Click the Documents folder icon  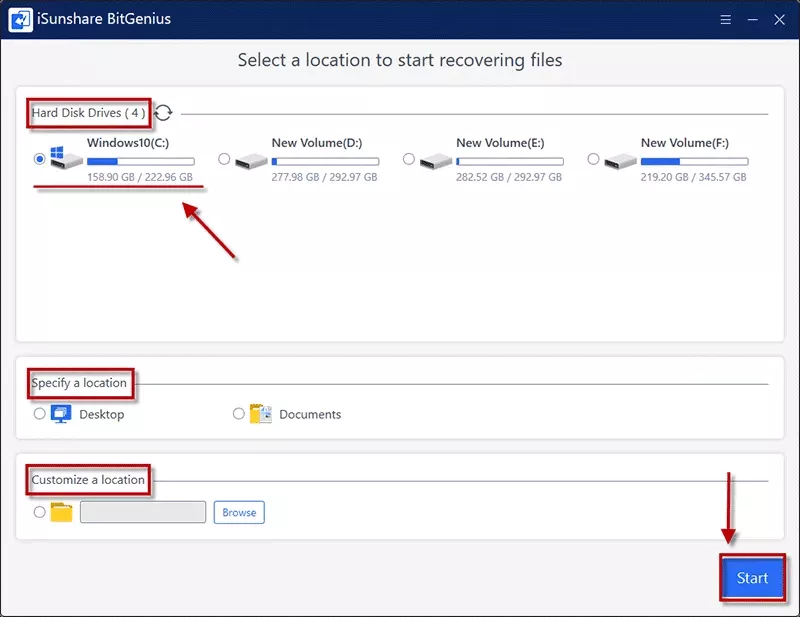[261, 414]
